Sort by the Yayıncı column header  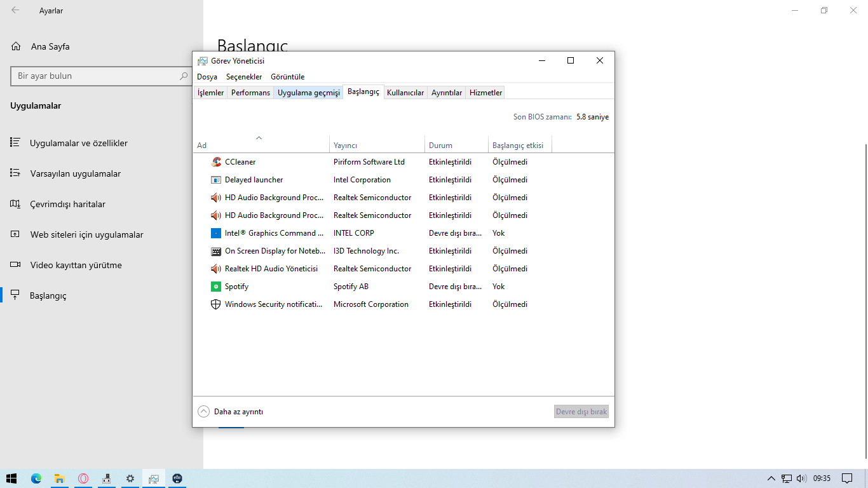click(377, 145)
